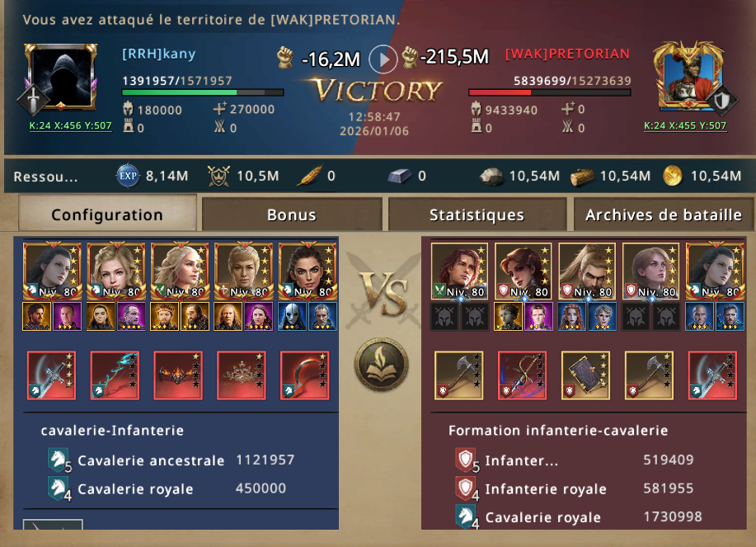This screenshot has height=547, width=756.
Task: Open the round book-and-flame emblem
Action: coord(382,365)
